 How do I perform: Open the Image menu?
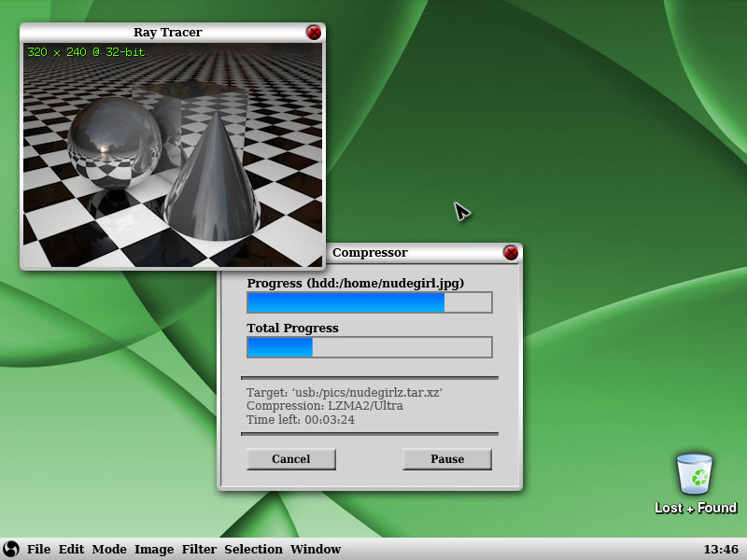(153, 549)
